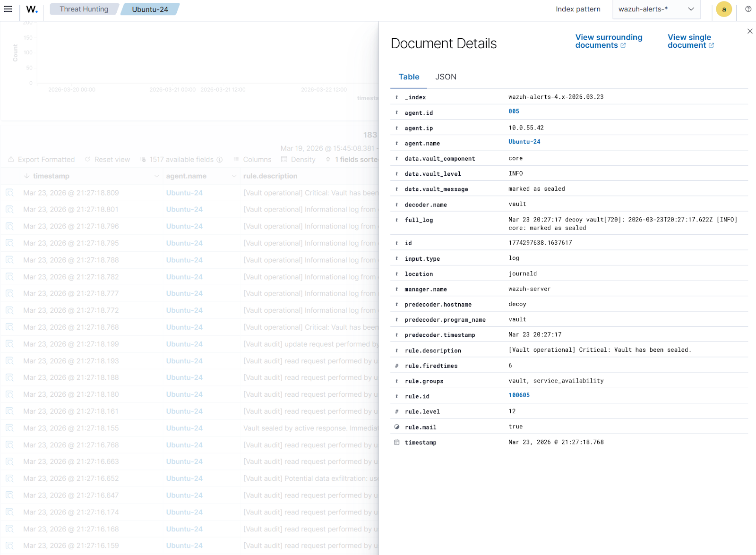Open timestamp column header options chevron

click(x=156, y=176)
